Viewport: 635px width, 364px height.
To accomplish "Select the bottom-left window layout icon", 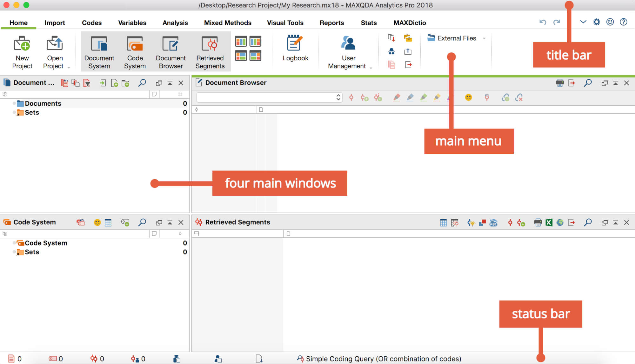I will (241, 56).
